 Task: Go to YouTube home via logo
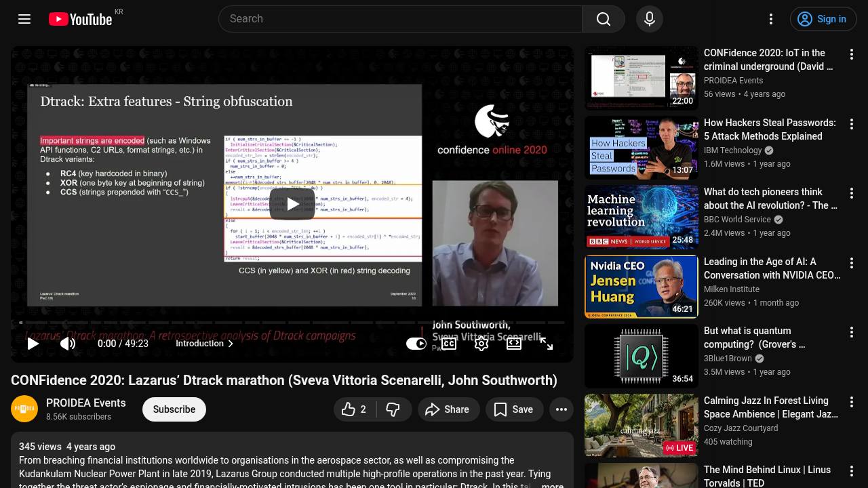click(81, 19)
